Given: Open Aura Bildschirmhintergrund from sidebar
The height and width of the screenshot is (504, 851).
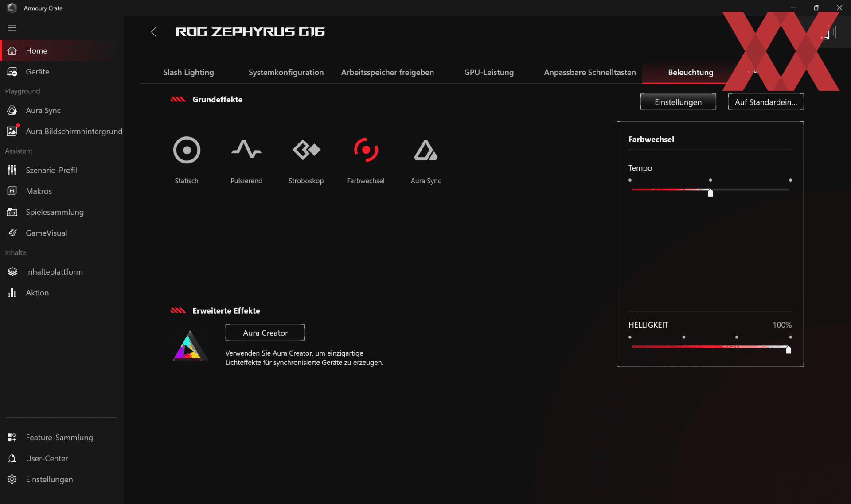Looking at the screenshot, I should click(61, 132).
